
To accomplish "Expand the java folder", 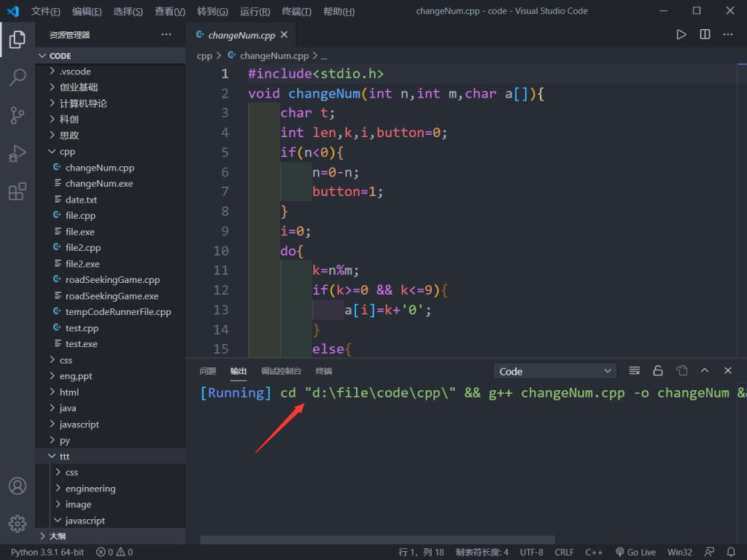I will click(x=67, y=408).
